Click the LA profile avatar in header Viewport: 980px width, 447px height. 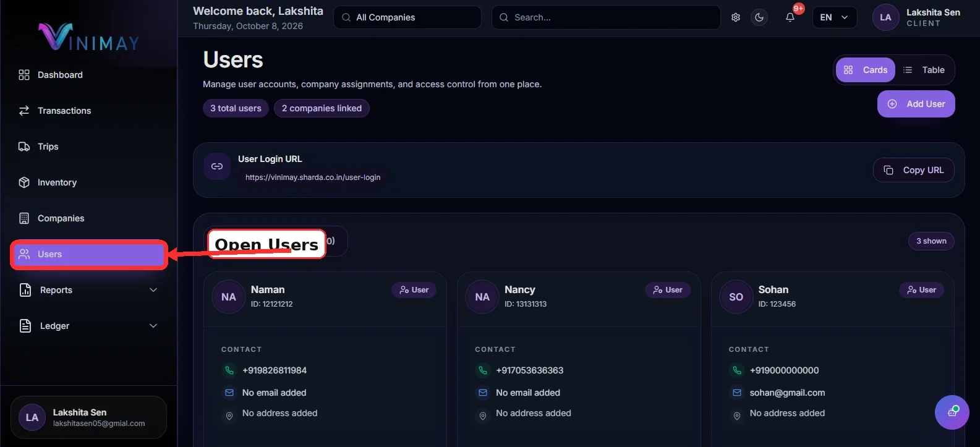tap(885, 17)
